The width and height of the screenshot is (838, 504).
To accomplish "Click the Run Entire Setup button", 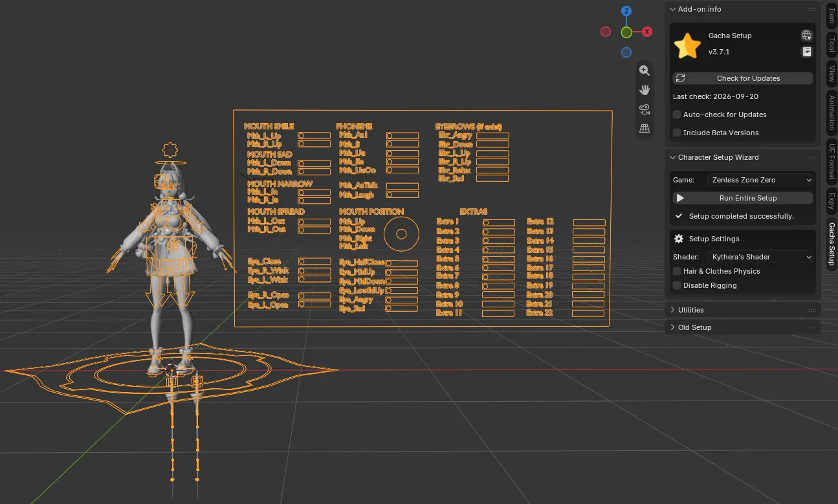I will point(743,198).
